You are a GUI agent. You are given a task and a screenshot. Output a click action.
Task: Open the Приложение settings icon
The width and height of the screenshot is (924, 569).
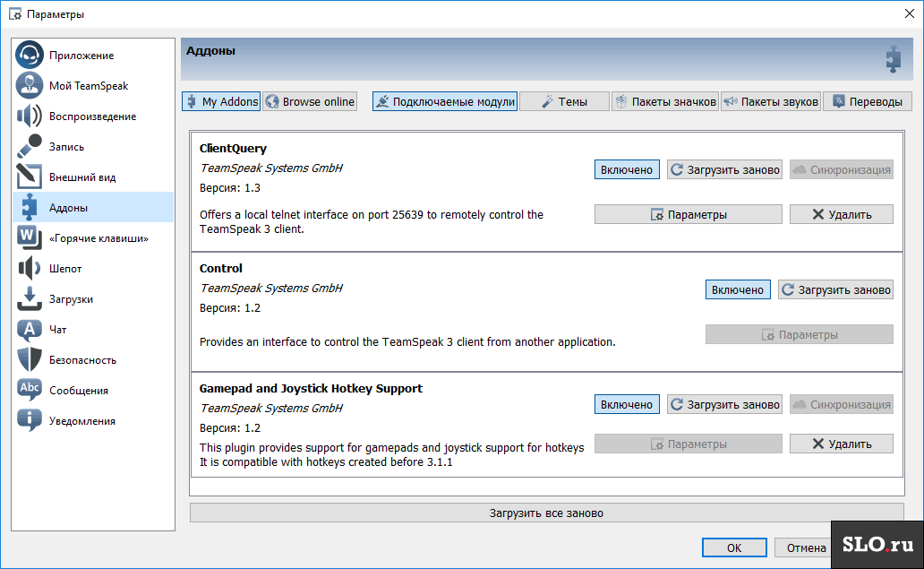(x=30, y=56)
